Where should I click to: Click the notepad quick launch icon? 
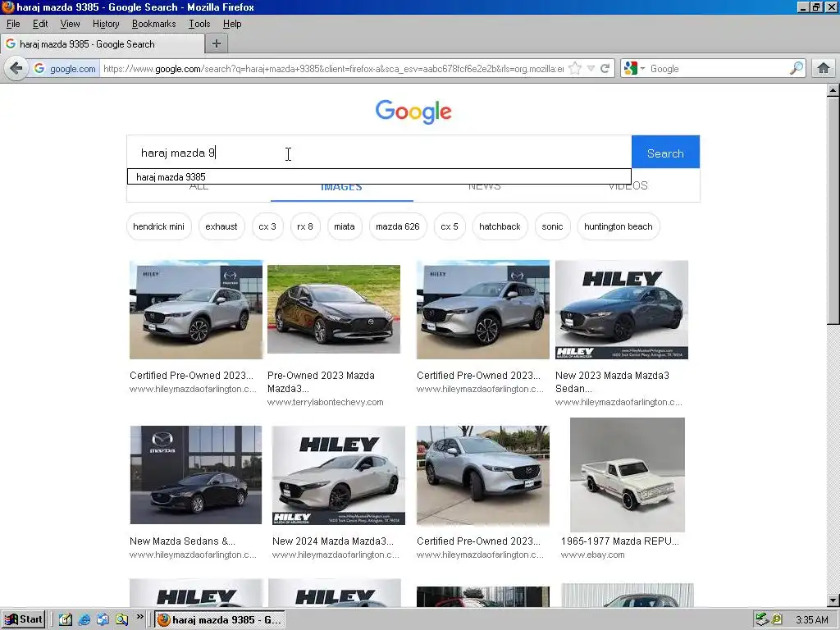click(66, 620)
